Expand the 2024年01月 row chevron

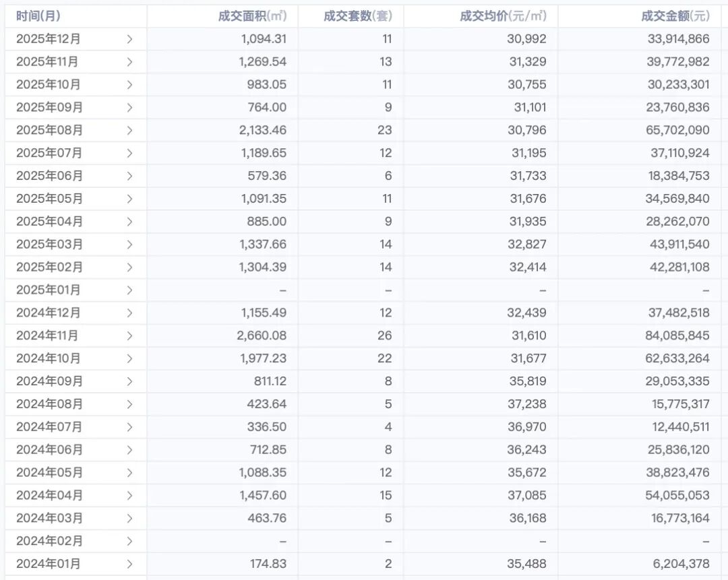pyautogui.click(x=129, y=564)
